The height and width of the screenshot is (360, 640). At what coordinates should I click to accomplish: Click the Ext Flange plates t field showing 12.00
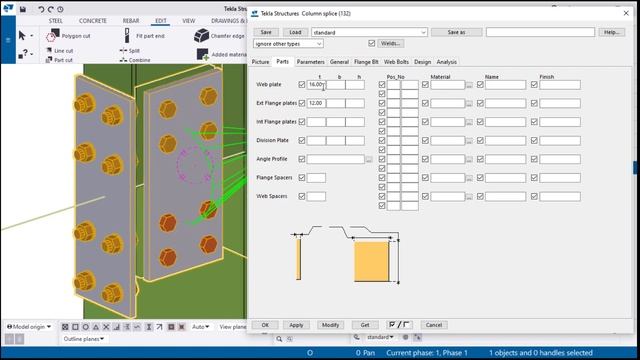[x=316, y=103]
